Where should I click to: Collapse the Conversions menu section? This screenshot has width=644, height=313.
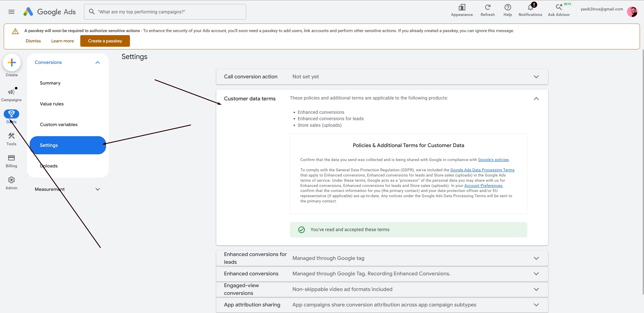[98, 62]
